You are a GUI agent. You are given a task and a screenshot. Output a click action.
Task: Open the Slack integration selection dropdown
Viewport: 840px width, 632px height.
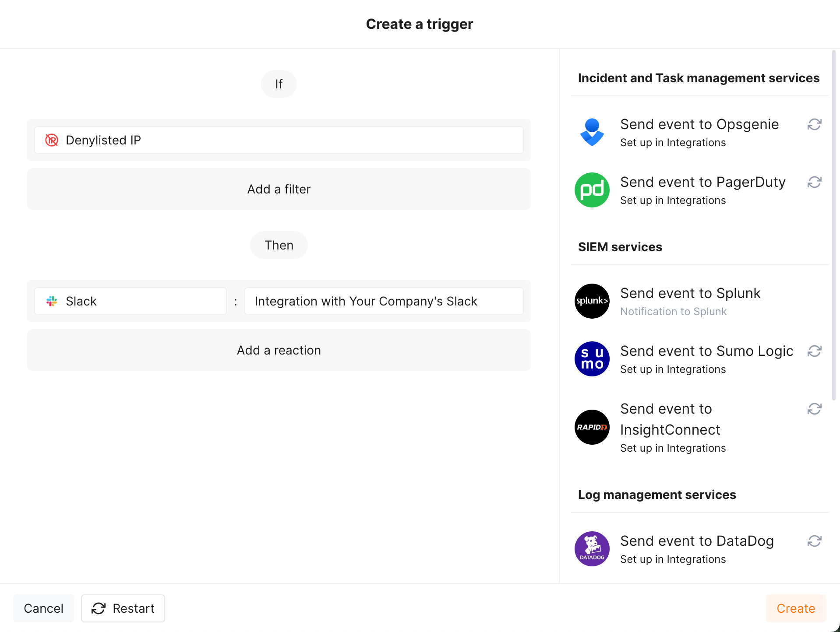384,301
